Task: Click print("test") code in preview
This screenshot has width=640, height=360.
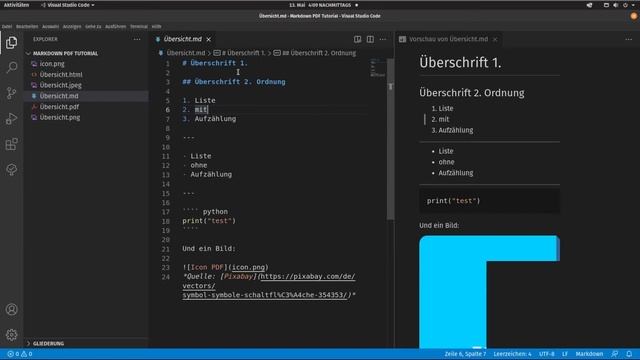Action: pos(453,201)
